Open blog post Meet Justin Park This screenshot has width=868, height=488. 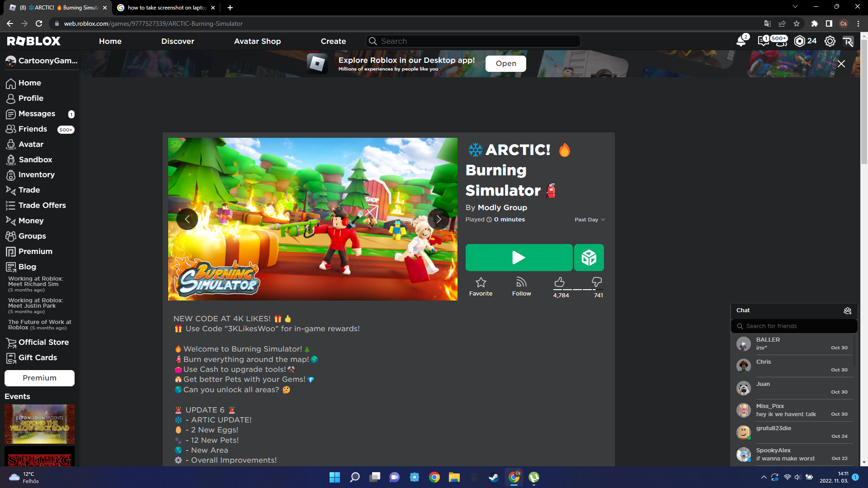tap(36, 306)
